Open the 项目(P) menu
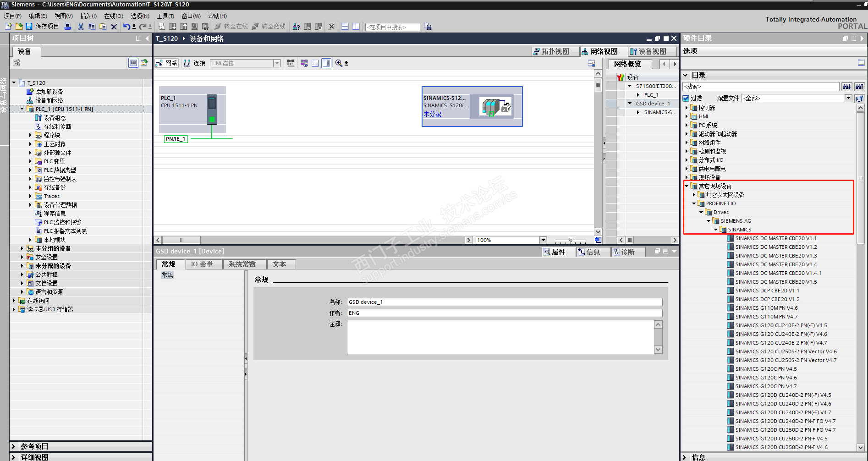This screenshot has width=868, height=461. 13,16
